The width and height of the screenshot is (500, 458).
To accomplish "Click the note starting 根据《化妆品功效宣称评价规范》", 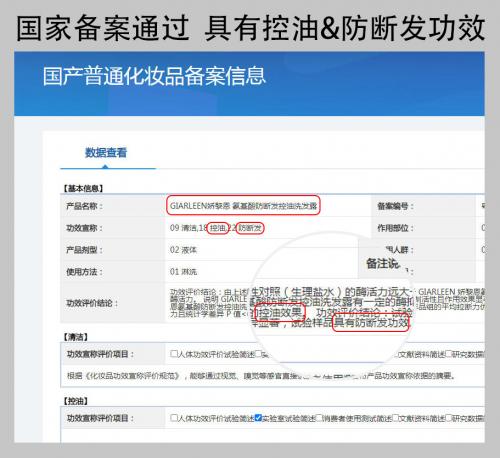I will [x=261, y=376].
